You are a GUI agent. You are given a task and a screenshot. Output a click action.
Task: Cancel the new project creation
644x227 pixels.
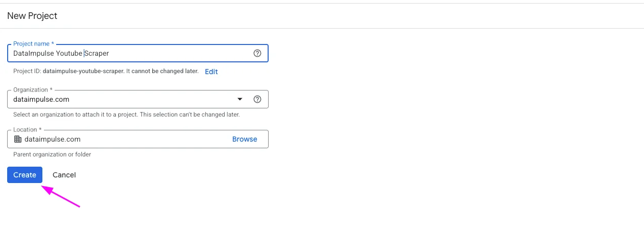pyautogui.click(x=64, y=175)
